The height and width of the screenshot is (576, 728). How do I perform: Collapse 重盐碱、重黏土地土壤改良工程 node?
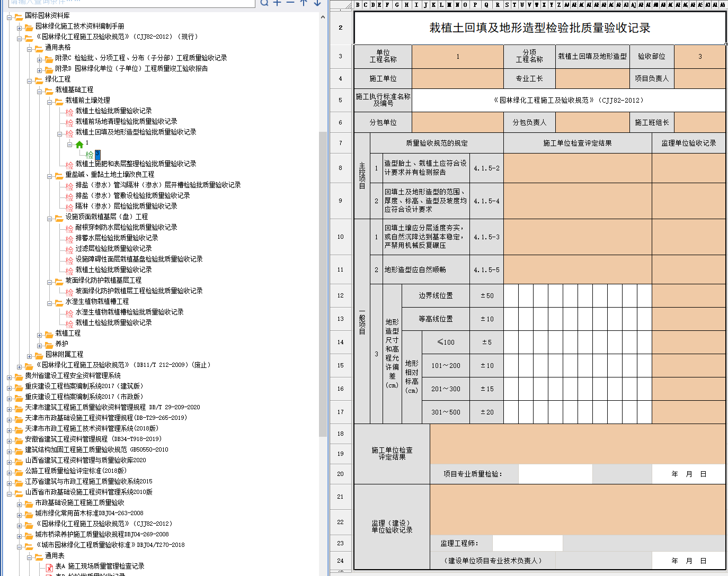(50, 176)
